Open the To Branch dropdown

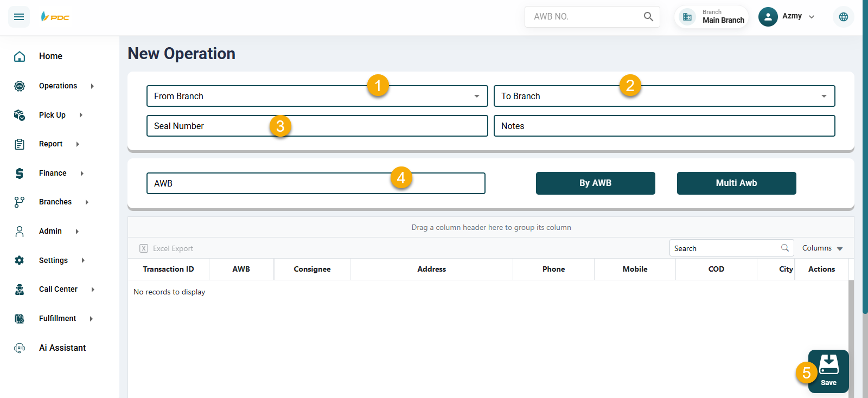(x=824, y=96)
